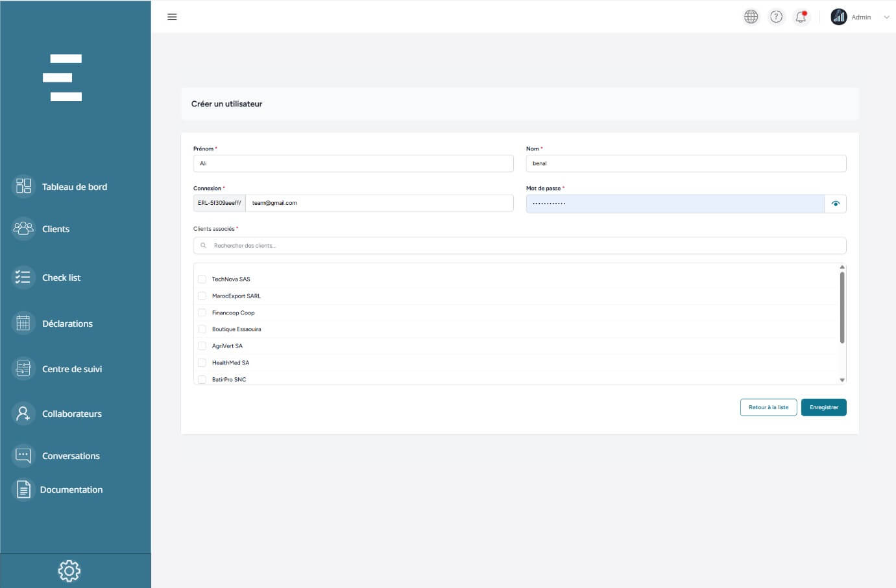Viewport: 896px width, 588px height.
Task: Tick the AgriVert SA checkbox
Action: point(202,346)
